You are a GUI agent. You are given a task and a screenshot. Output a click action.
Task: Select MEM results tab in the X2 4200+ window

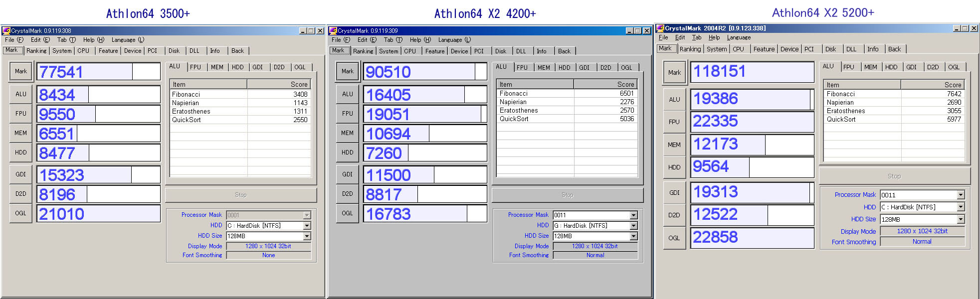tap(544, 68)
